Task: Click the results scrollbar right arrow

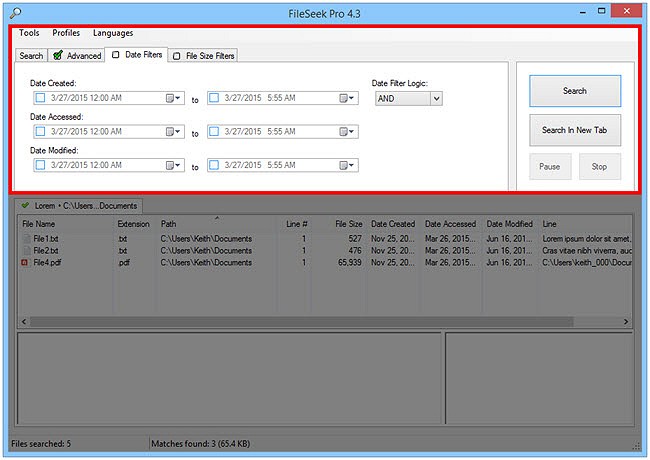Action: tap(626, 322)
